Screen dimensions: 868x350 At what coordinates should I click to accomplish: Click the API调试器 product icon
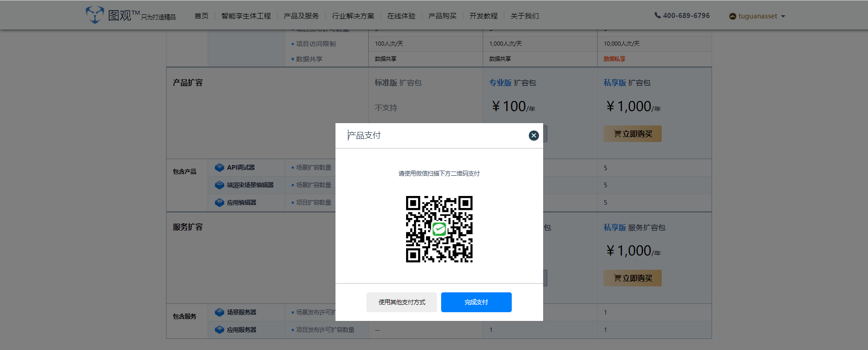[x=220, y=167]
